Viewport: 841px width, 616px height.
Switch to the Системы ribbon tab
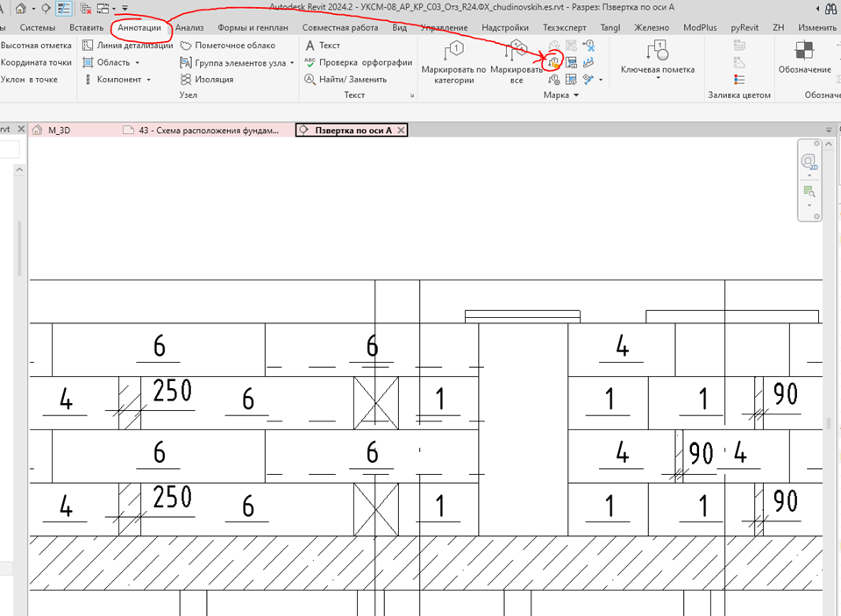click(38, 27)
